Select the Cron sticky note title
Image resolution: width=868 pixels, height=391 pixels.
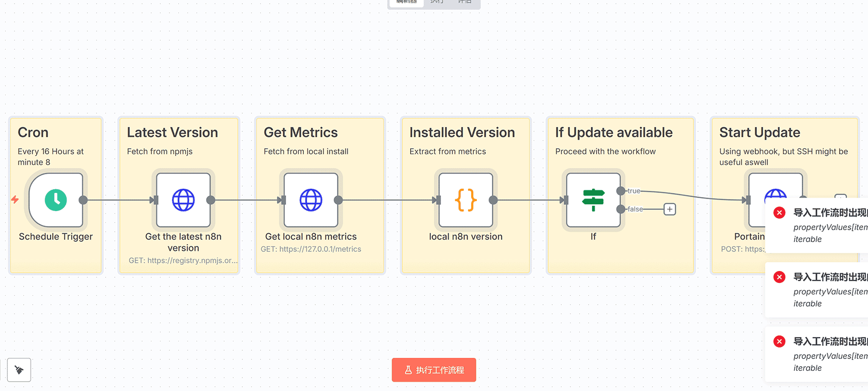click(x=33, y=133)
